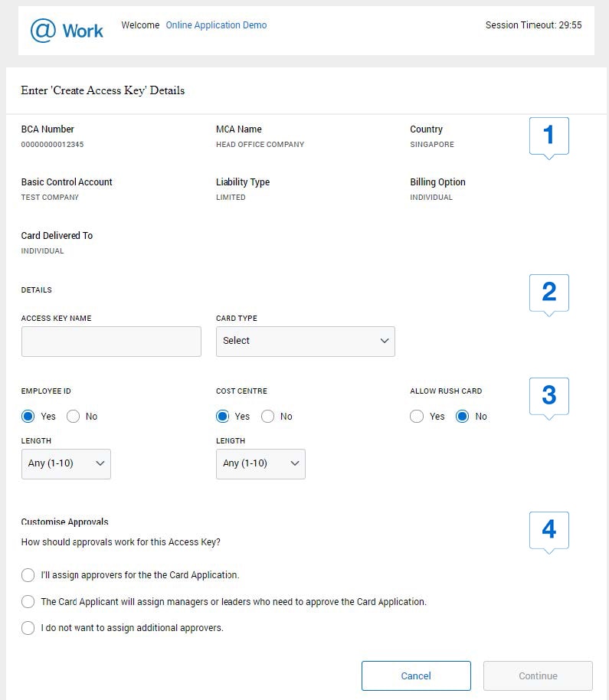Screen dimensions: 609x700
Task: Select Yes for Cost Centre
Action: click(221, 416)
